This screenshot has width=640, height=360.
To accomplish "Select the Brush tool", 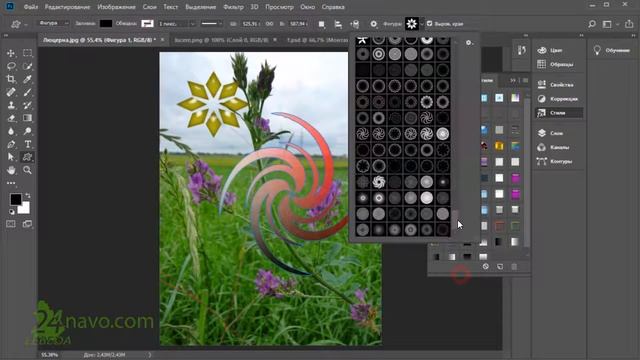I will (27, 92).
